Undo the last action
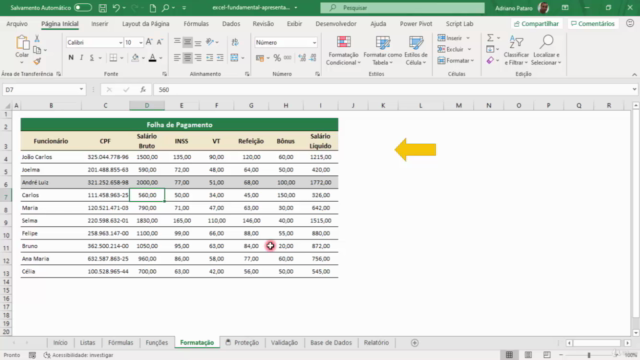Image resolution: width=640 pixels, height=360 pixels. [x=116, y=8]
